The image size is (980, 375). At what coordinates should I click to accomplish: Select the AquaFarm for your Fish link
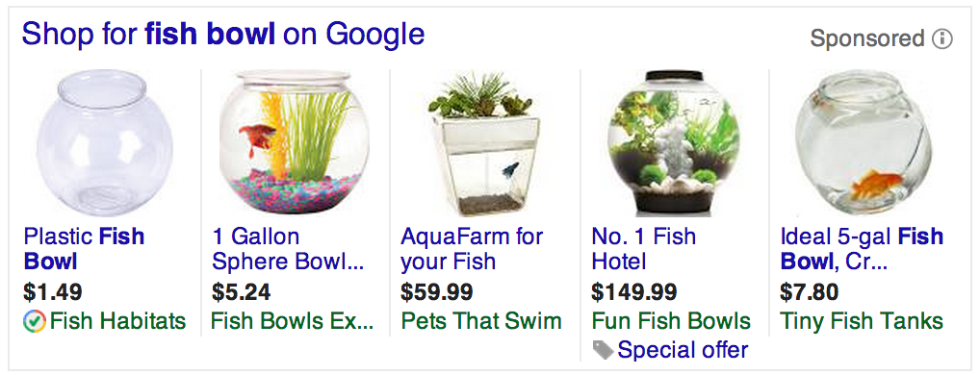click(472, 249)
